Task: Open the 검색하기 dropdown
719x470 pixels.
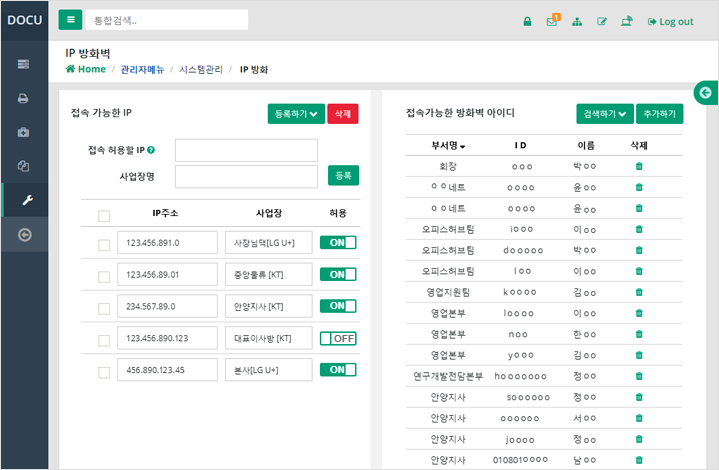Action: pyautogui.click(x=605, y=114)
